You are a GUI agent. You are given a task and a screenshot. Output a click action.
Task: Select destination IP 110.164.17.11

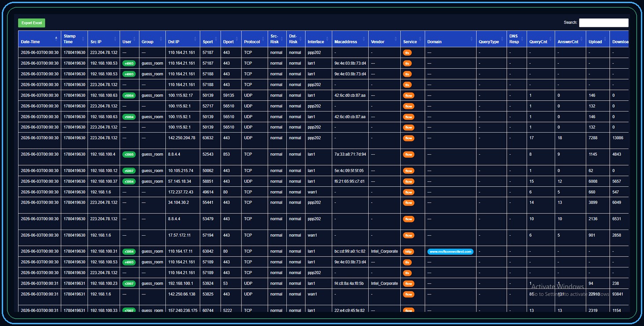(180, 251)
